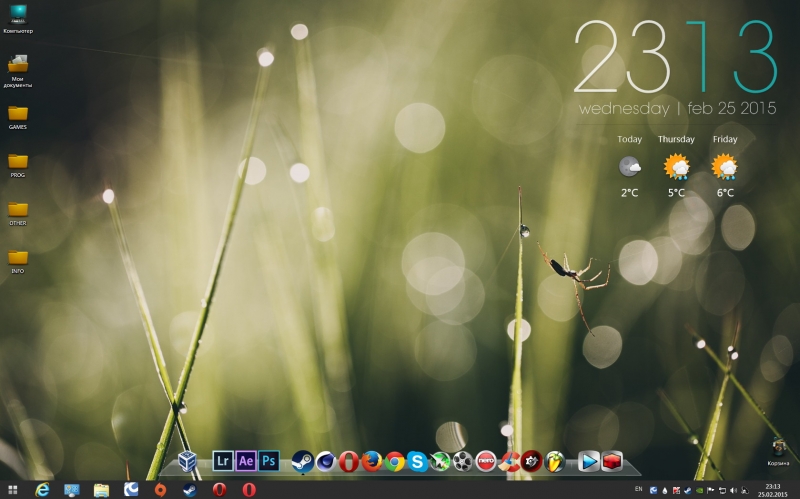This screenshot has height=499, width=800.
Task: Open the red gear dock application
Action: 531,462
